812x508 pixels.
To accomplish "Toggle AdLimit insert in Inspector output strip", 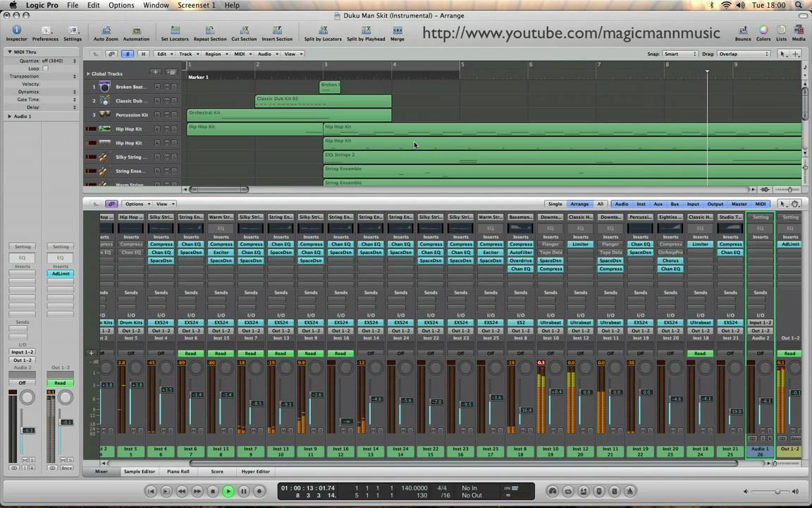I will pos(61,274).
